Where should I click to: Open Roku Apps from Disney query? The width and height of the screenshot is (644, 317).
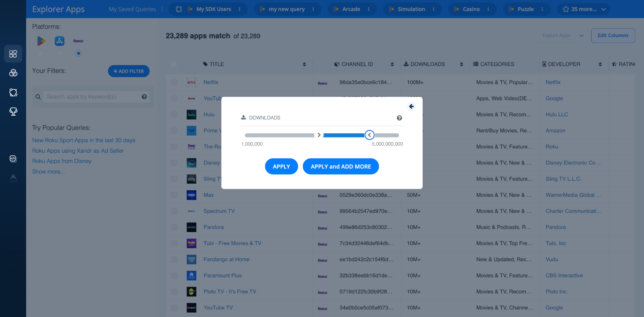tap(62, 161)
